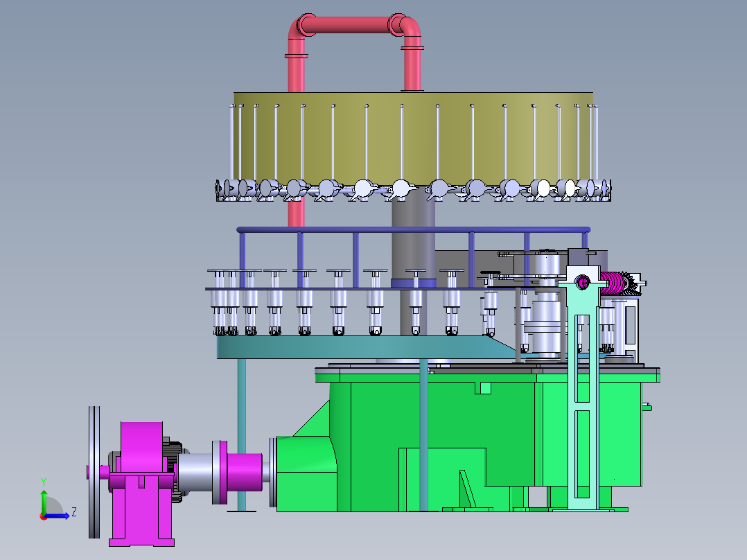The image size is (747, 560).
Task: Select the magenta gearbox housing
Action: pos(141,483)
